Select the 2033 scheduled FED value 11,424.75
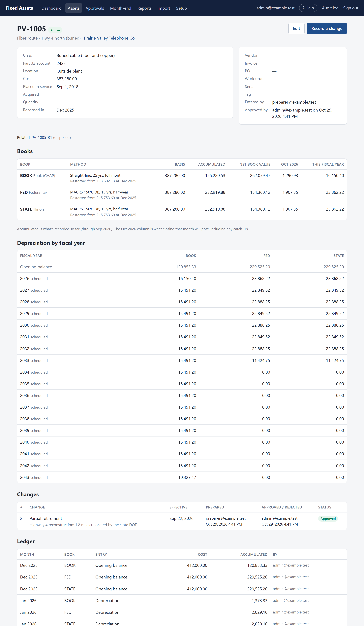This screenshot has width=364, height=626. [x=261, y=360]
